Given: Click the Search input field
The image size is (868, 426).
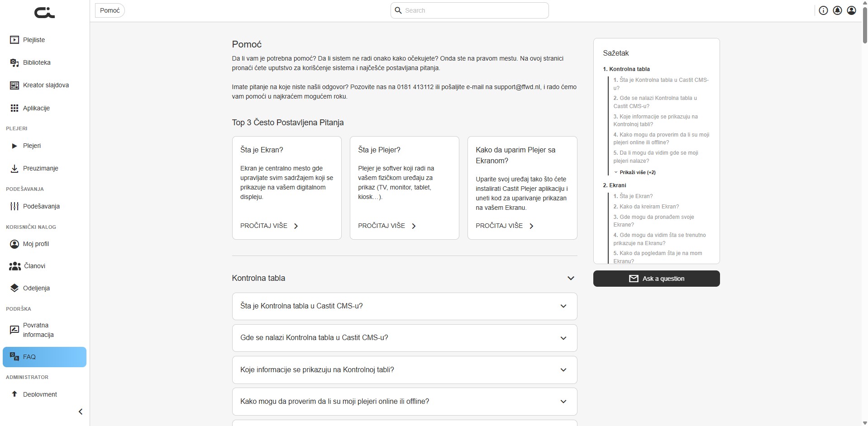Looking at the screenshot, I should coord(470,10).
